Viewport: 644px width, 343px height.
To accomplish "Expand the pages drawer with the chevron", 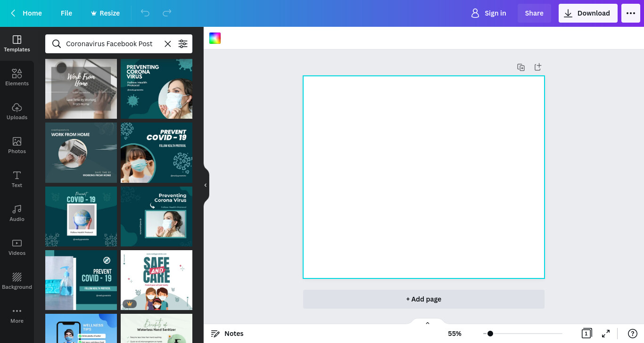I will point(428,323).
